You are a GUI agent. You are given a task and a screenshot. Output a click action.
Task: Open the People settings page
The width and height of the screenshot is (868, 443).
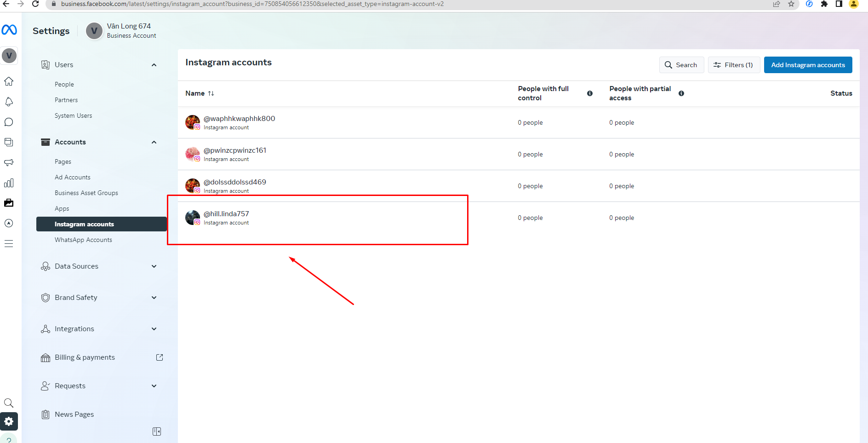64,84
